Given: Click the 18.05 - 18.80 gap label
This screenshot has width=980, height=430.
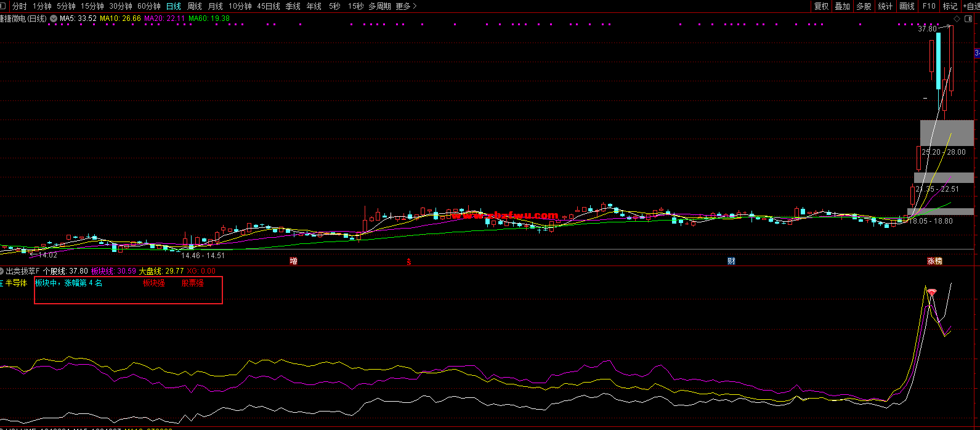Looking at the screenshot, I should 931,221.
